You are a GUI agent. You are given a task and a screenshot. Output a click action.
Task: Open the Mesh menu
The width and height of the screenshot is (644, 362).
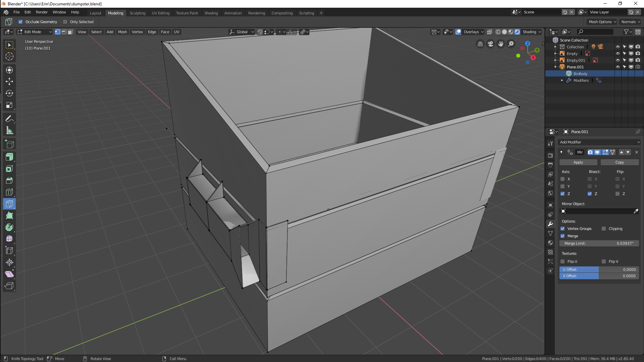click(x=122, y=32)
